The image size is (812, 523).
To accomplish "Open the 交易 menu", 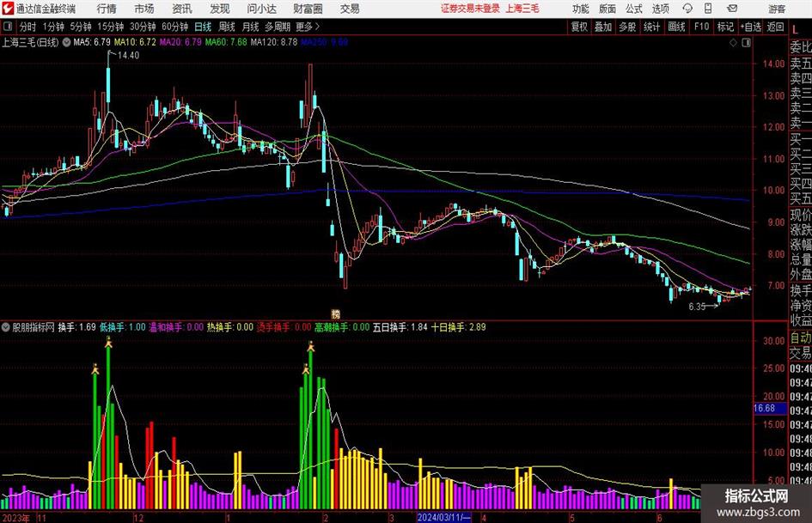I will [x=350, y=9].
